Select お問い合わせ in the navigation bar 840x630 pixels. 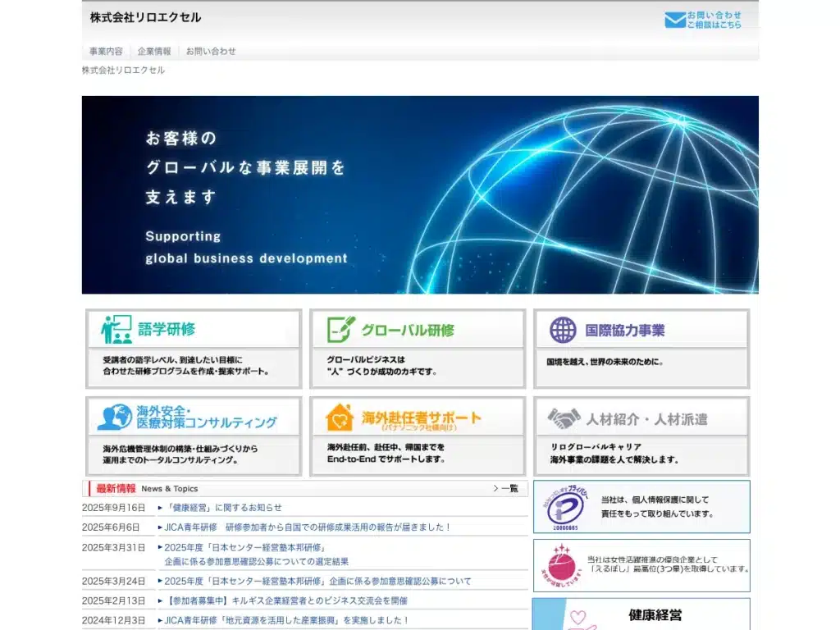click(211, 52)
